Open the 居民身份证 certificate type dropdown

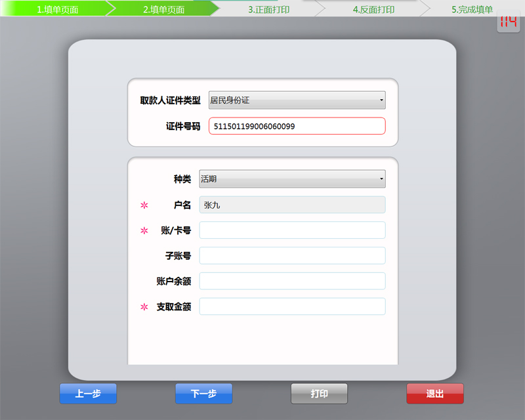(x=295, y=100)
